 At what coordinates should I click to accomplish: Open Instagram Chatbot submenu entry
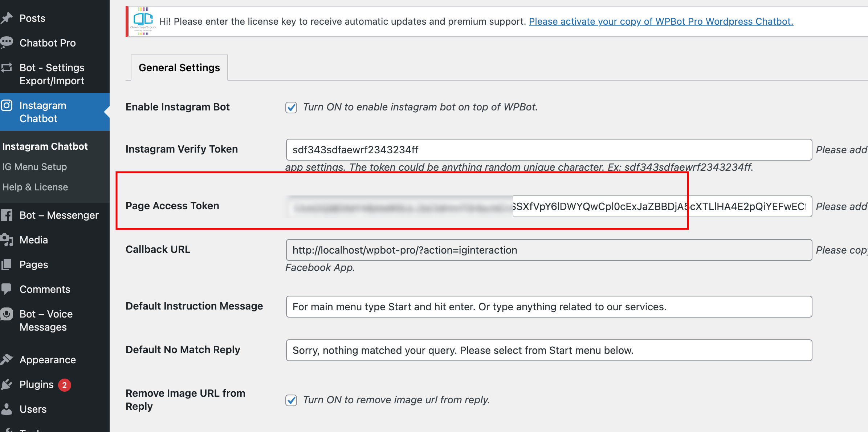coord(45,146)
